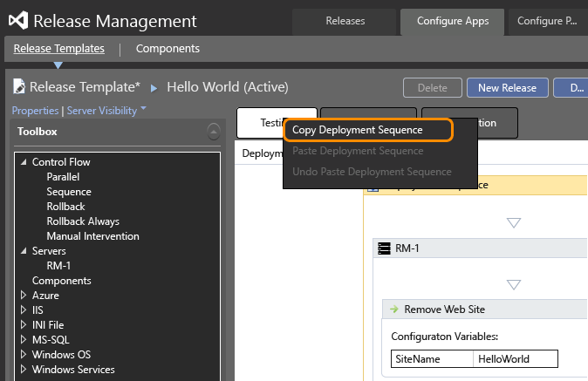Select Rollback Always in the toolbox
Viewport: 588px width, 381px height.
coord(83,221)
